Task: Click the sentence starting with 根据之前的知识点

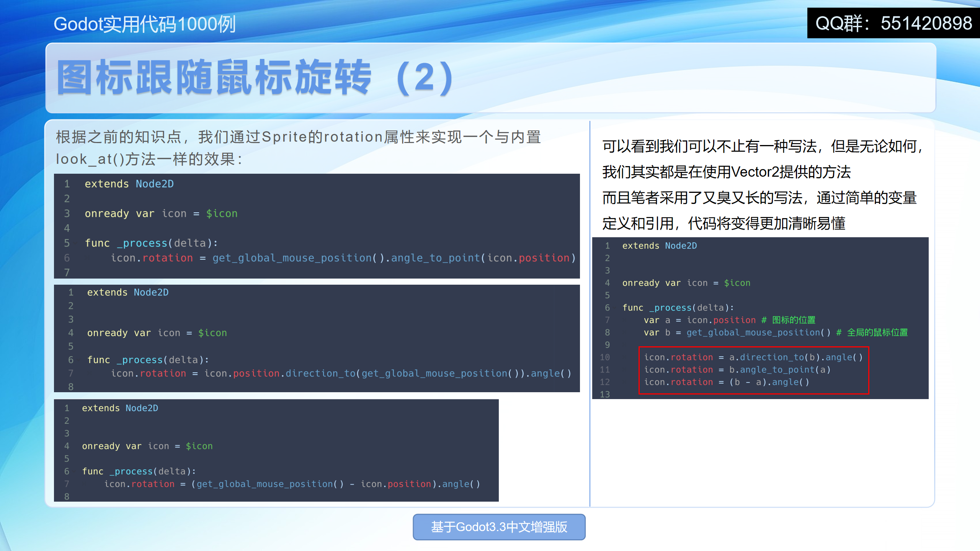Action: tap(299, 137)
